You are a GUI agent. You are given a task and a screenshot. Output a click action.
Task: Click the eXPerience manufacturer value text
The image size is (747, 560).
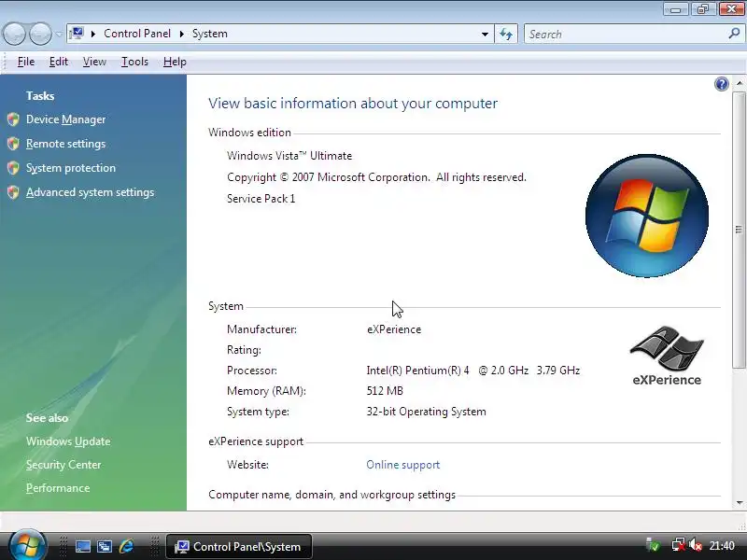394,329
